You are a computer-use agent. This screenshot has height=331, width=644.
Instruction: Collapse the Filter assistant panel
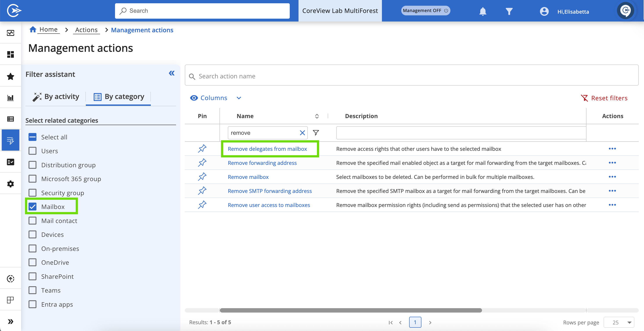[x=171, y=73]
